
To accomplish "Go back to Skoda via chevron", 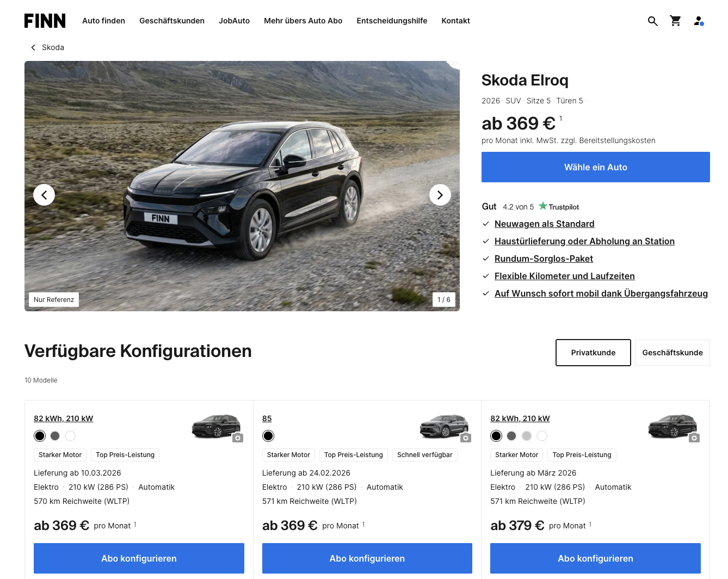I will tap(33, 47).
